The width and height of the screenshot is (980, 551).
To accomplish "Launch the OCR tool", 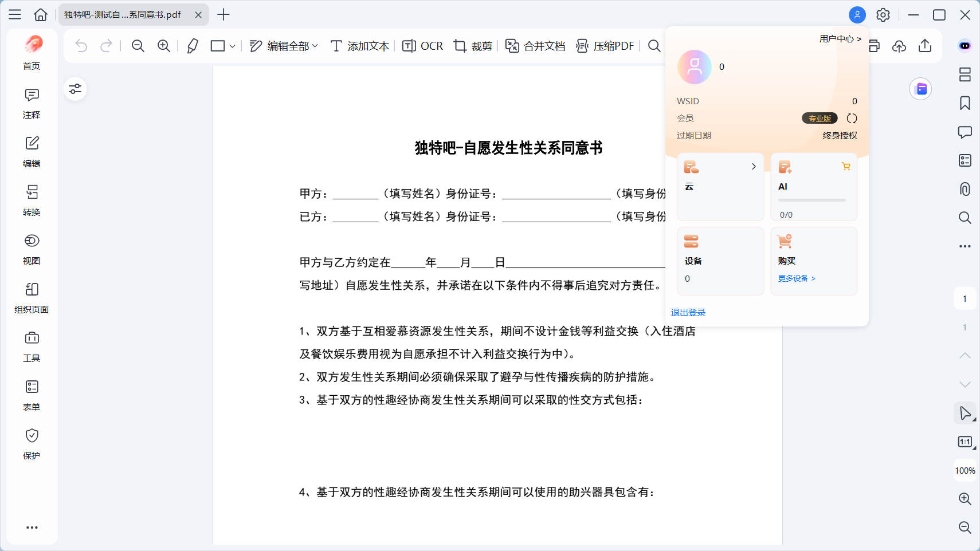I will (x=422, y=46).
